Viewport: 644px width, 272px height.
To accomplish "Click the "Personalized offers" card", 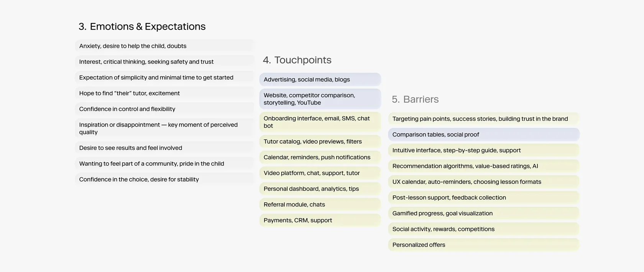I will coord(483,245).
